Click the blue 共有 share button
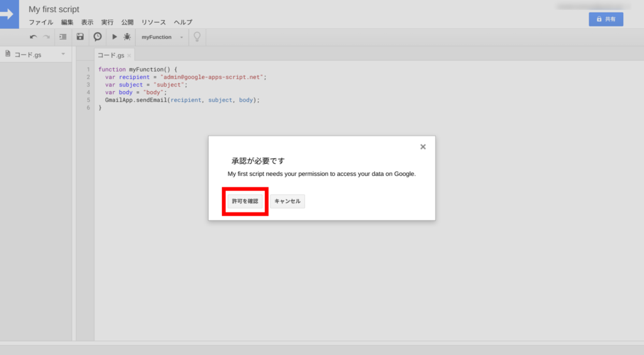This screenshot has width=644, height=355. pos(606,19)
